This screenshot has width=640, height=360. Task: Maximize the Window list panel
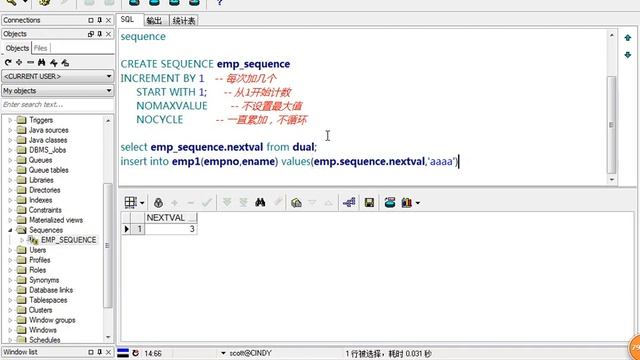tap(91, 352)
